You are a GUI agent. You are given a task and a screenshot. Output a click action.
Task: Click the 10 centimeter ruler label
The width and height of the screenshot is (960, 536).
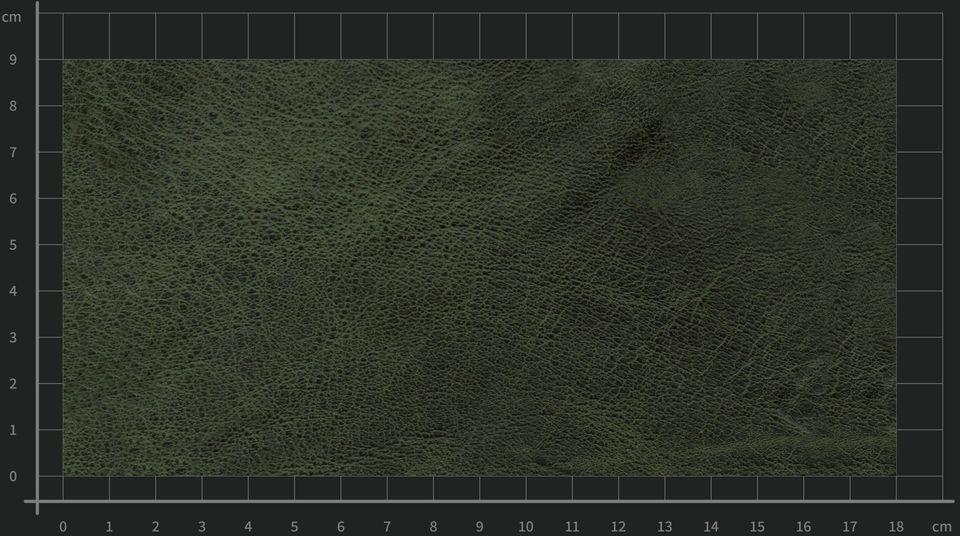click(x=526, y=527)
